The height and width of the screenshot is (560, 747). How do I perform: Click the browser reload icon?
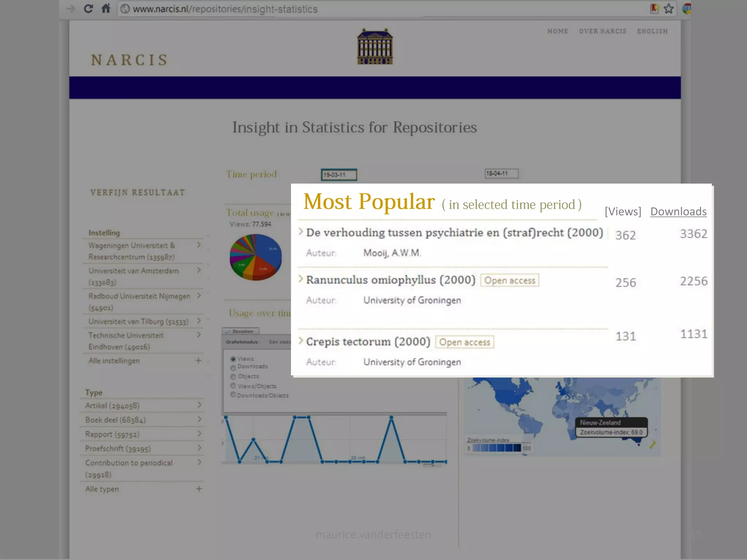(x=88, y=8)
